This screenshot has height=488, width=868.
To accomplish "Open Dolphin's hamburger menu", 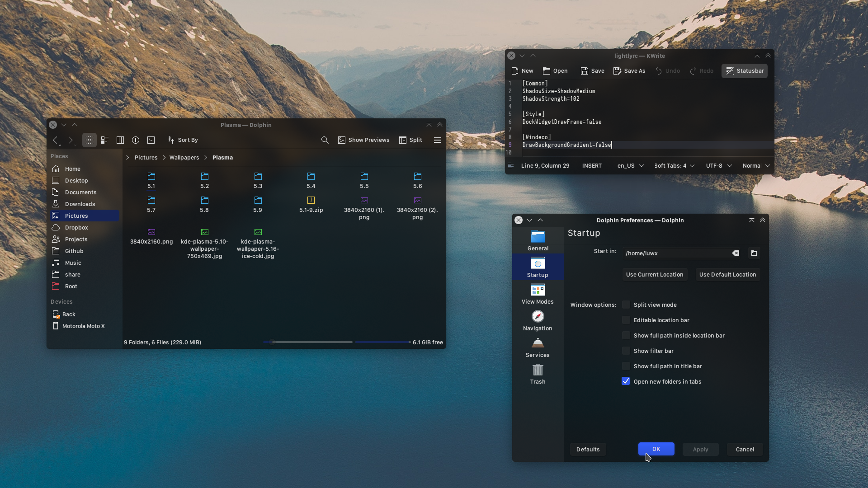I will tap(437, 140).
